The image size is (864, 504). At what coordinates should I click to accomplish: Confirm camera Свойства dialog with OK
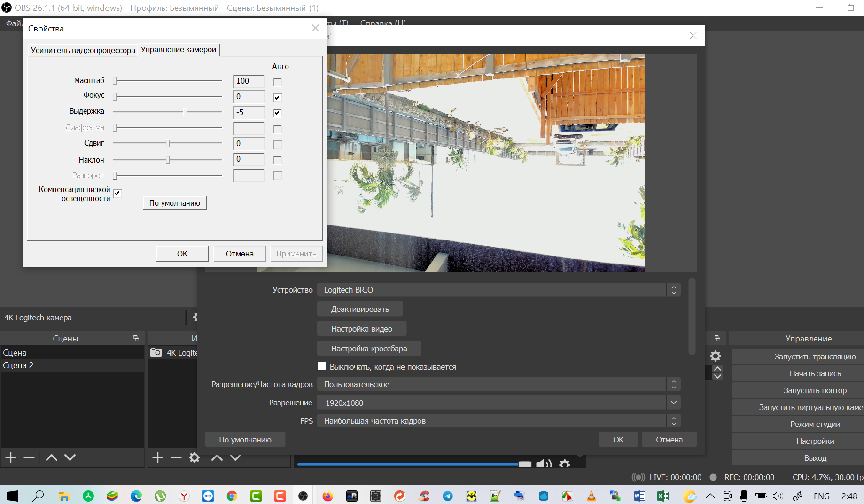[182, 254]
